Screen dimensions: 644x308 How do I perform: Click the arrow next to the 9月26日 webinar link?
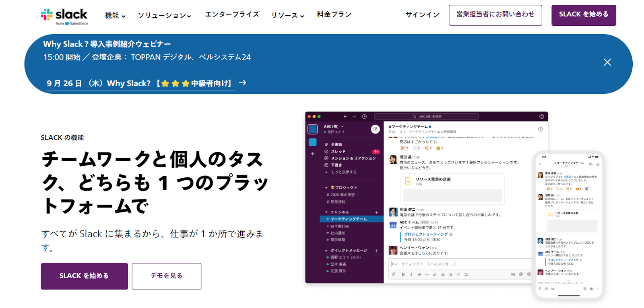pyautogui.click(x=242, y=83)
